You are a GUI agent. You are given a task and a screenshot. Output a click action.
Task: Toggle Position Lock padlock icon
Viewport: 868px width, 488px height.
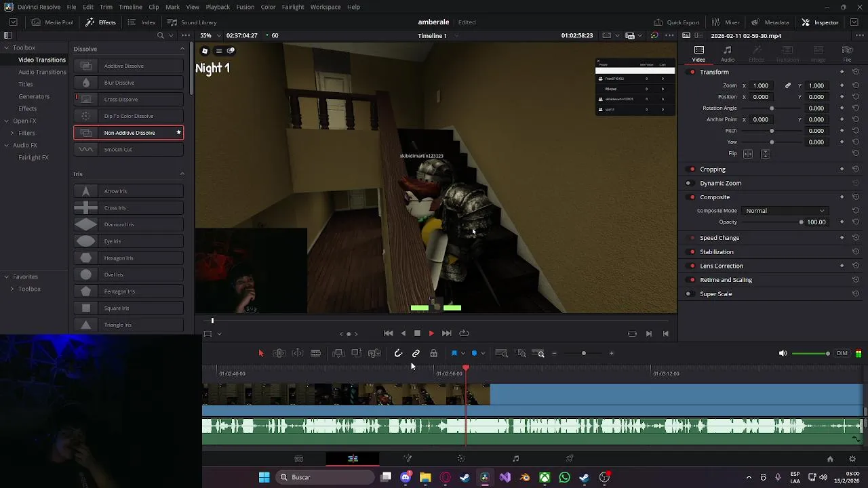coord(433,353)
